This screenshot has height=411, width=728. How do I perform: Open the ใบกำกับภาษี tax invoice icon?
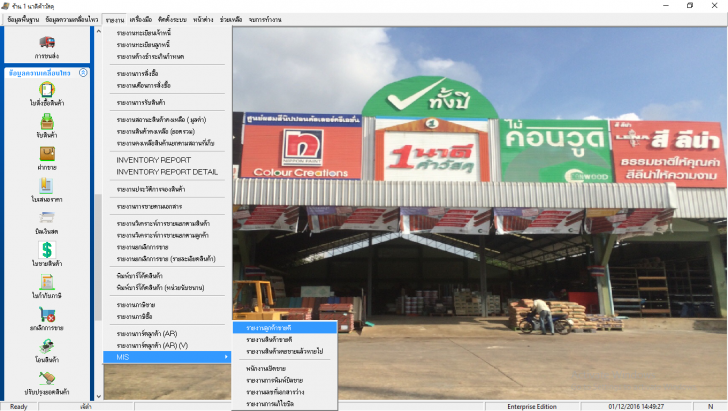click(x=47, y=282)
